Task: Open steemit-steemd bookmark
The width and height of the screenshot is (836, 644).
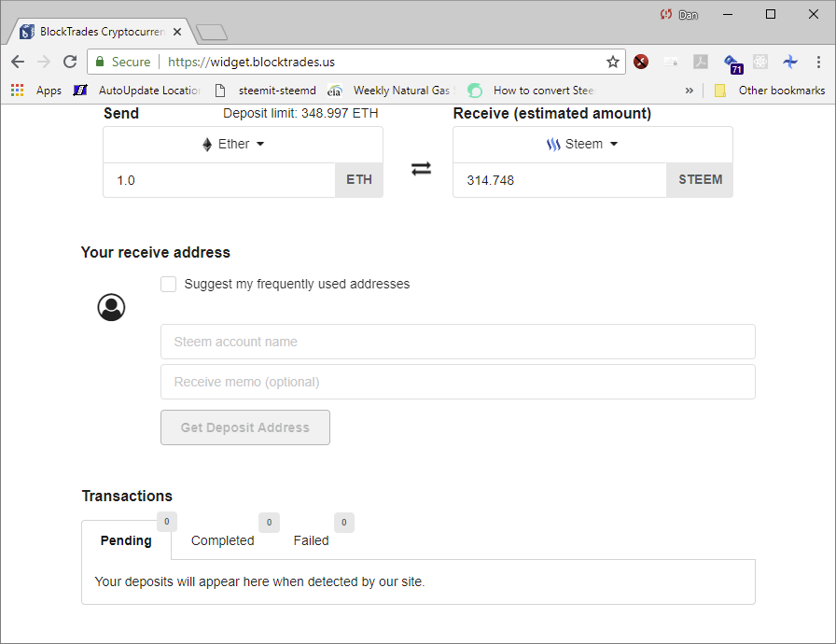Action: [266, 91]
